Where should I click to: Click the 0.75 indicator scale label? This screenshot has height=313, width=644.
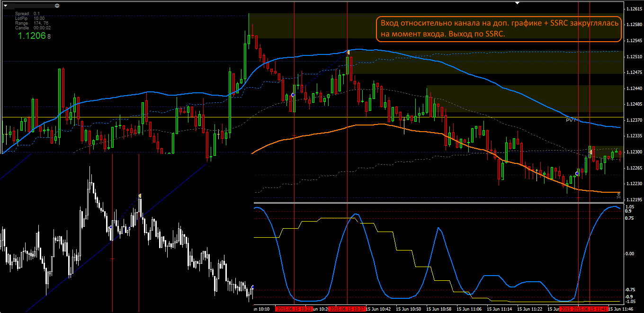coord(630,218)
